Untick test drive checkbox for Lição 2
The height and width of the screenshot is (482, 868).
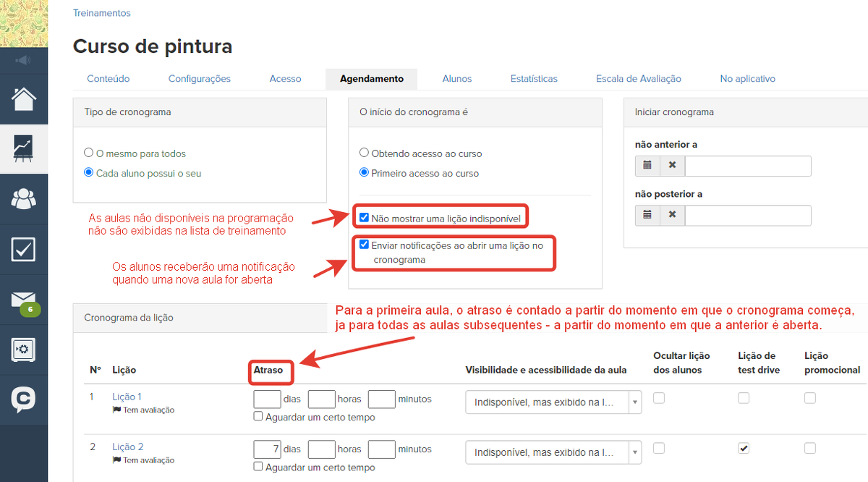click(x=744, y=448)
